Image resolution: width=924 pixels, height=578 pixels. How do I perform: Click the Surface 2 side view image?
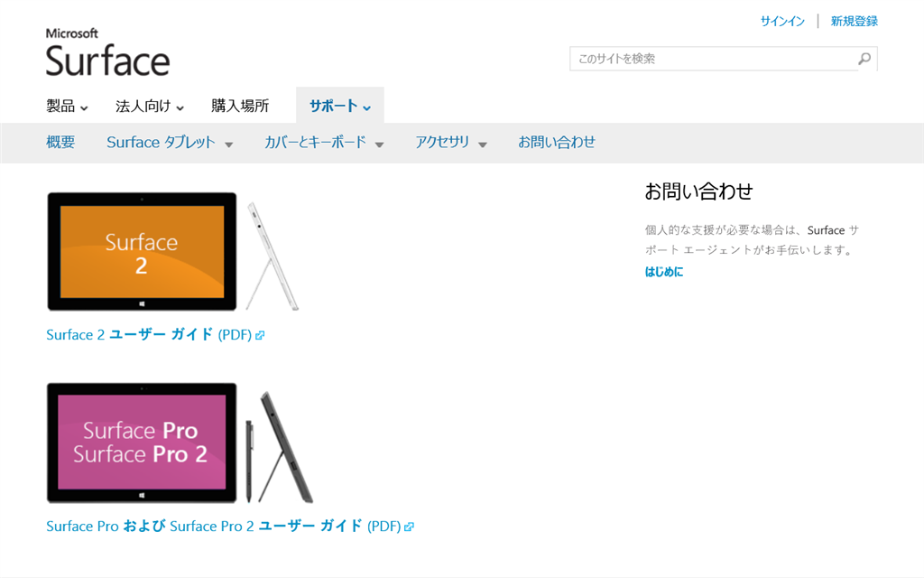pos(273,256)
